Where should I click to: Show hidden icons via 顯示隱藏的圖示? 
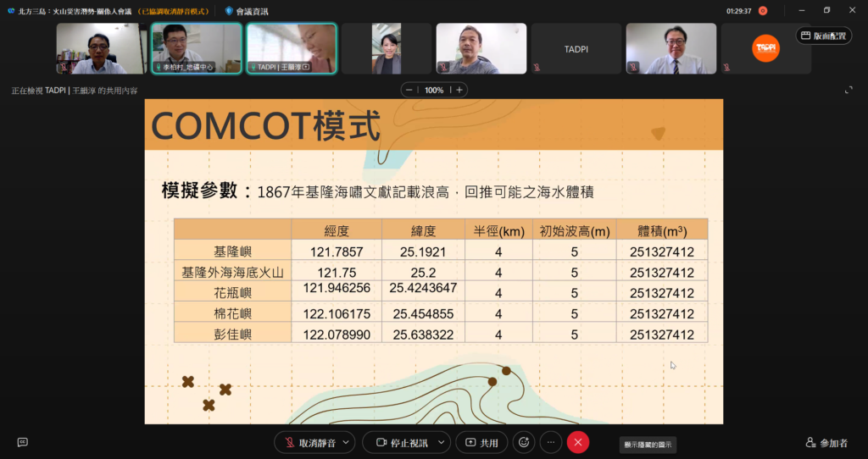648,445
